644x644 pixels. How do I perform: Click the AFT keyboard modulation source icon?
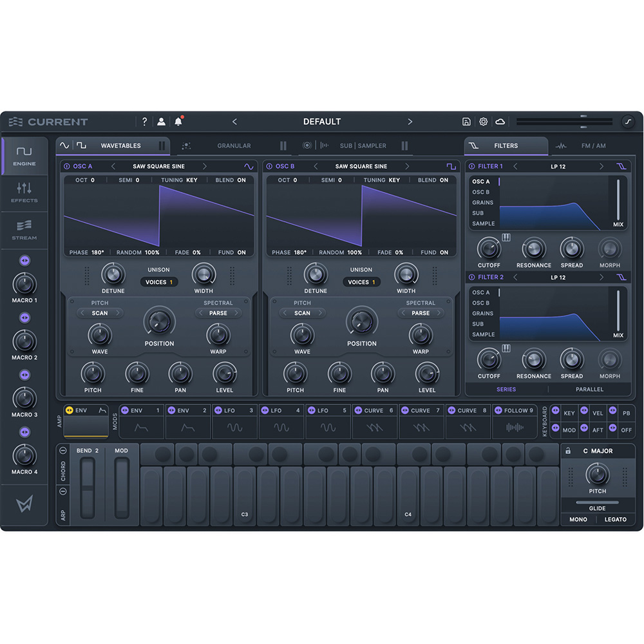click(x=584, y=428)
